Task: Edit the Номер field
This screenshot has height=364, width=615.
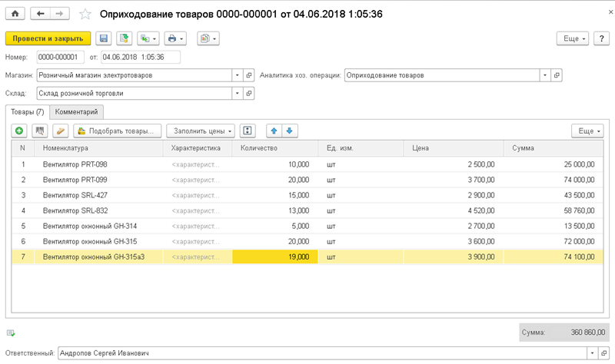Action: click(x=61, y=57)
